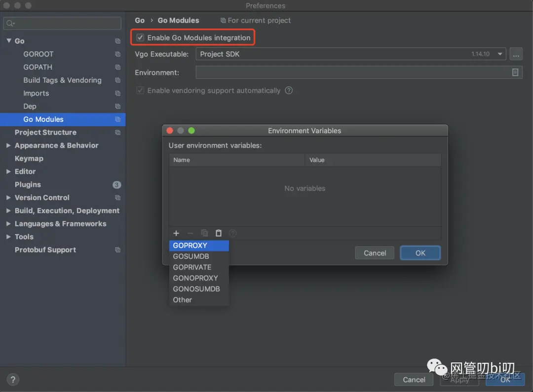Click the plus icon to add variable
Viewport: 533px width, 392px height.
[176, 233]
